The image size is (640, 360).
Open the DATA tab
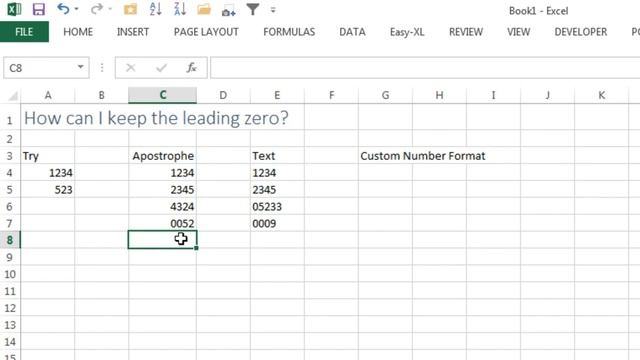tap(352, 32)
